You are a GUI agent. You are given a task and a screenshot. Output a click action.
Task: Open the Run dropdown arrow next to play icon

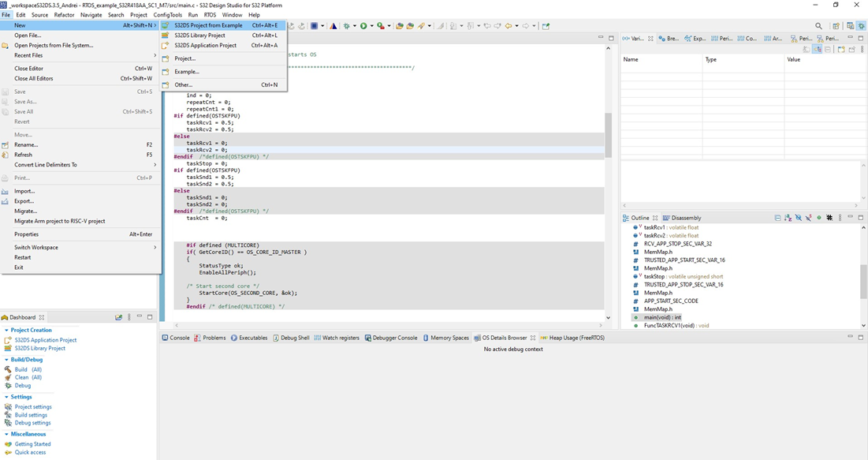pos(371,26)
